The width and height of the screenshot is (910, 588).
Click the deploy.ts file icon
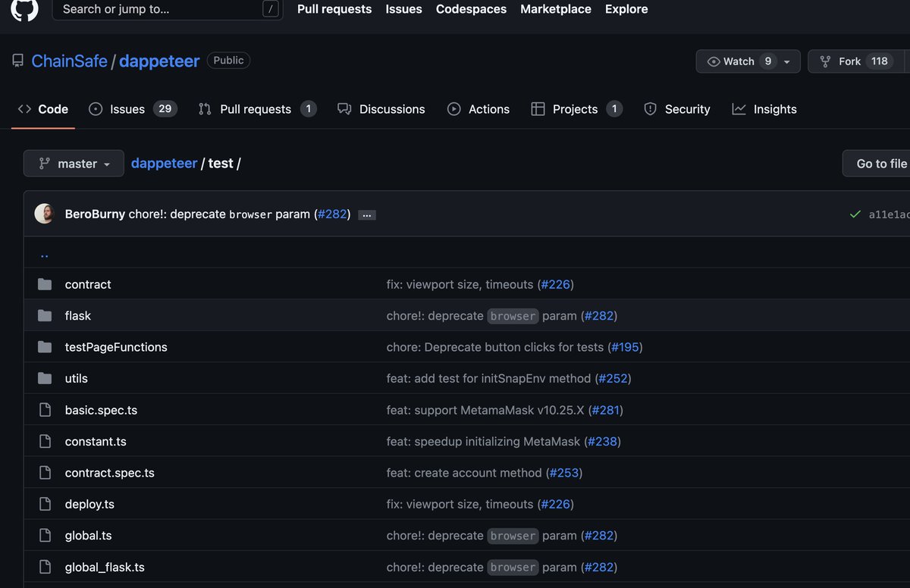click(45, 504)
